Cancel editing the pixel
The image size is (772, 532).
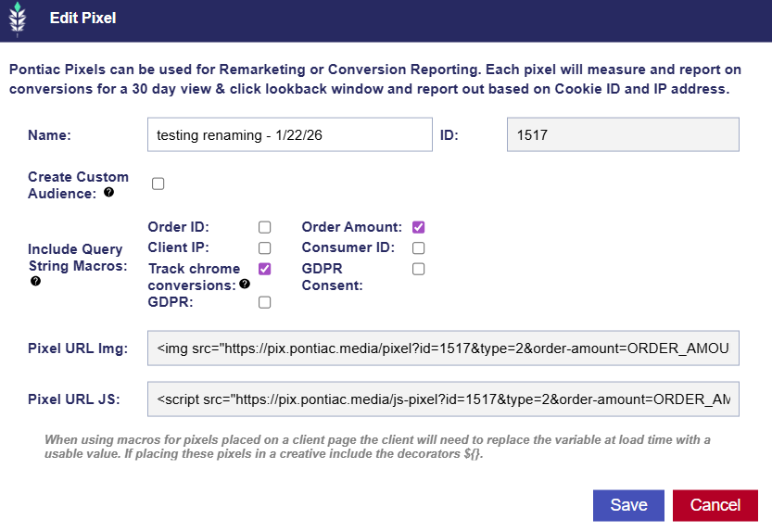(x=715, y=505)
